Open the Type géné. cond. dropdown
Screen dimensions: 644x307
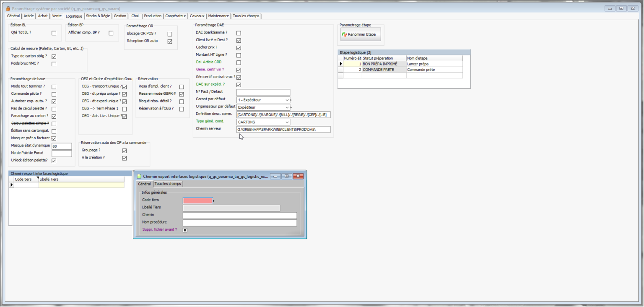point(287,122)
